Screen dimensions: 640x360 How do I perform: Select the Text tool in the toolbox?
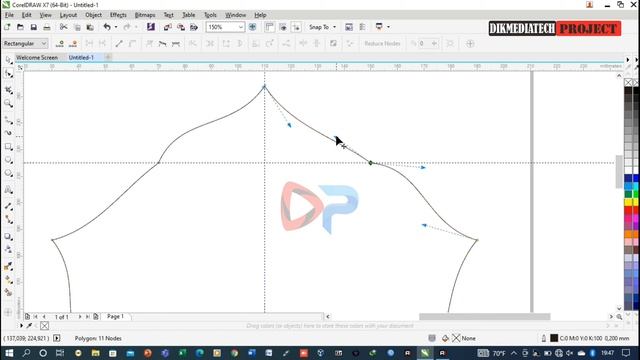[x=9, y=190]
